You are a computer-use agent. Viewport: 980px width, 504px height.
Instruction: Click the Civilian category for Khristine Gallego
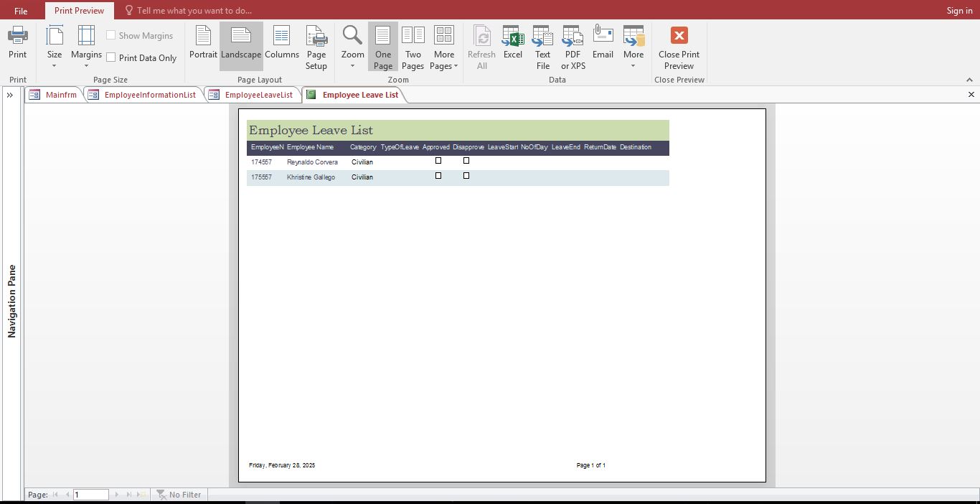click(362, 177)
